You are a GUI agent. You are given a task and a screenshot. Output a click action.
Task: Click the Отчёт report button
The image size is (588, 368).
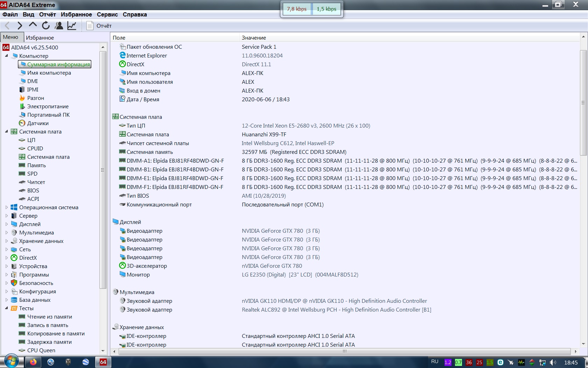pyautogui.click(x=99, y=26)
